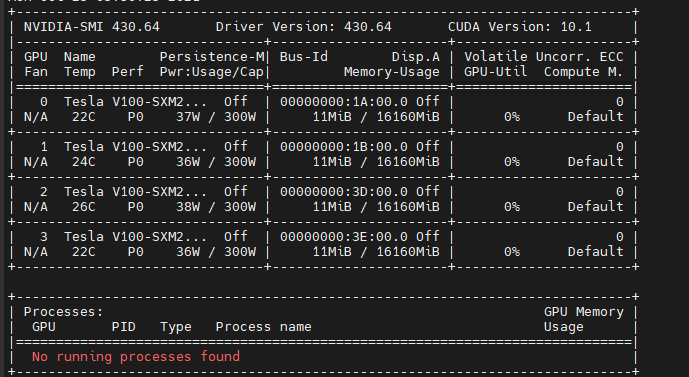Click the bus ID 00000000:1B:00.0
Image resolution: width=689 pixels, height=377 pixels.
(344, 147)
